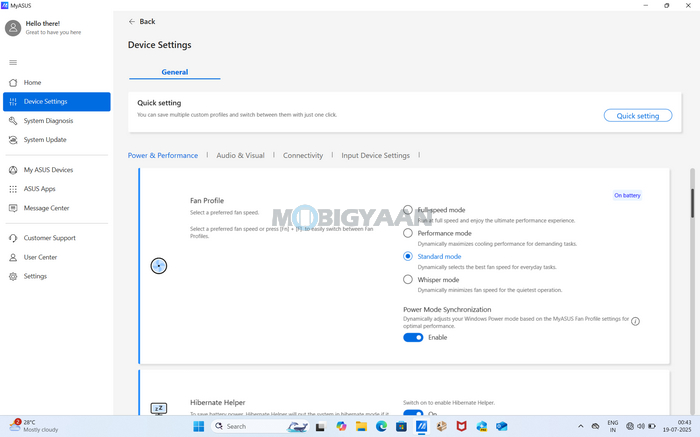Show hidden system tray icons

coord(580,426)
